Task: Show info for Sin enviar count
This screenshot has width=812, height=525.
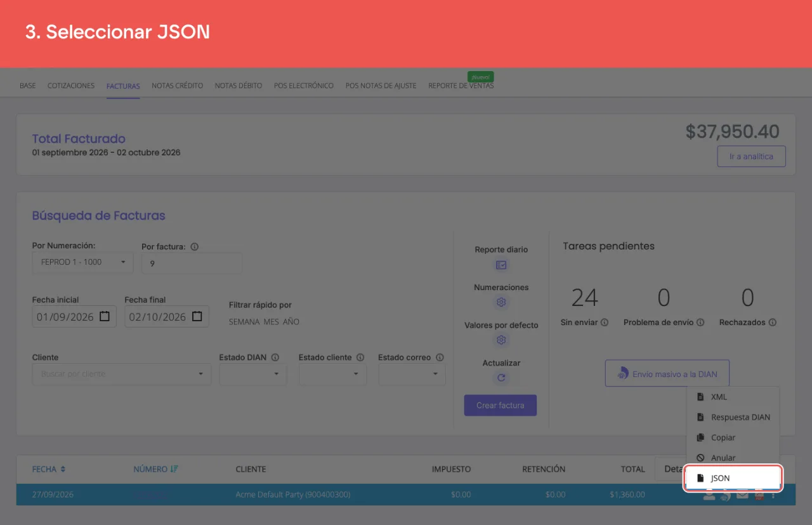Action: 605,322
